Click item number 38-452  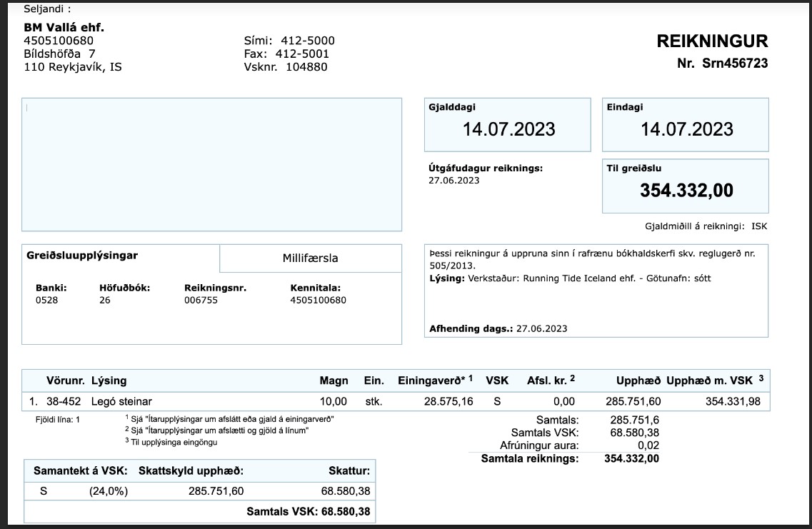coord(63,401)
